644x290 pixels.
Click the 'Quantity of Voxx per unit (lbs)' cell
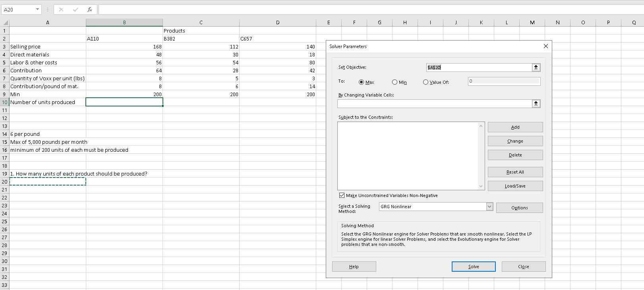click(48, 78)
